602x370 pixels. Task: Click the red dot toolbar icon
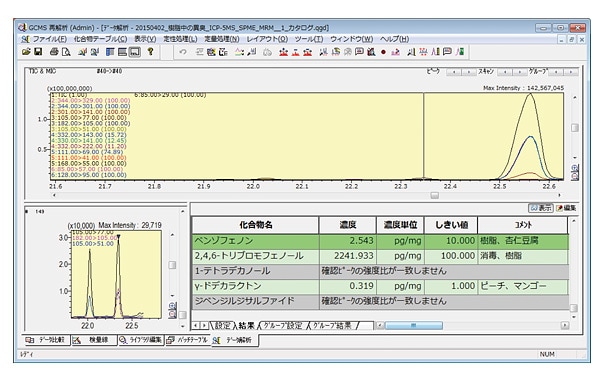383,52
